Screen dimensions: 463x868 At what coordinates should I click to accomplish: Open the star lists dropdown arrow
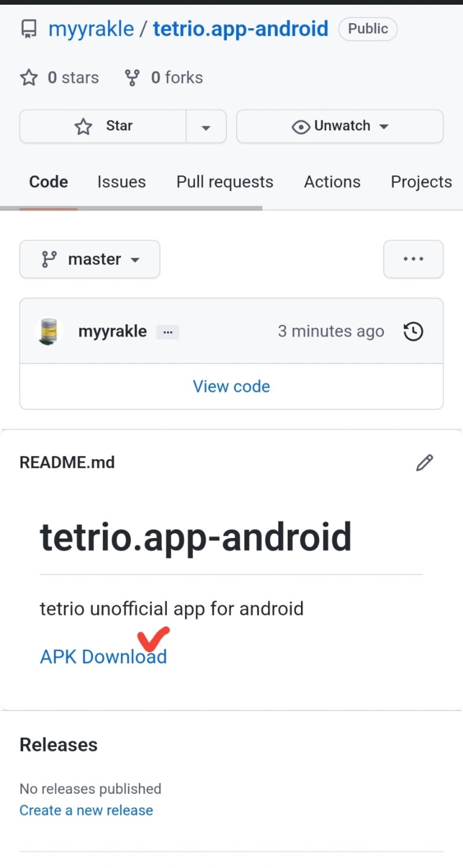pyautogui.click(x=205, y=127)
